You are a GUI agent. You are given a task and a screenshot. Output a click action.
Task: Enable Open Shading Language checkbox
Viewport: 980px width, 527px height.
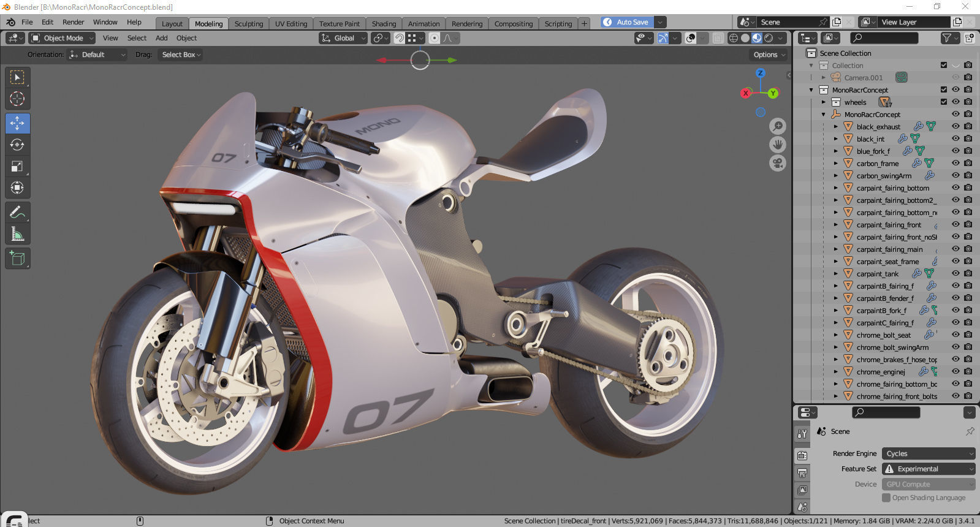tap(886, 498)
